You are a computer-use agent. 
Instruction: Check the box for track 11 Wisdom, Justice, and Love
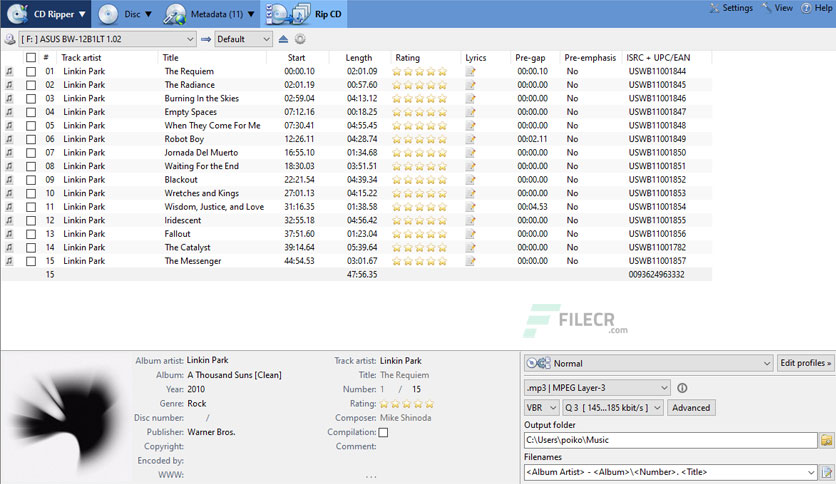pos(31,207)
